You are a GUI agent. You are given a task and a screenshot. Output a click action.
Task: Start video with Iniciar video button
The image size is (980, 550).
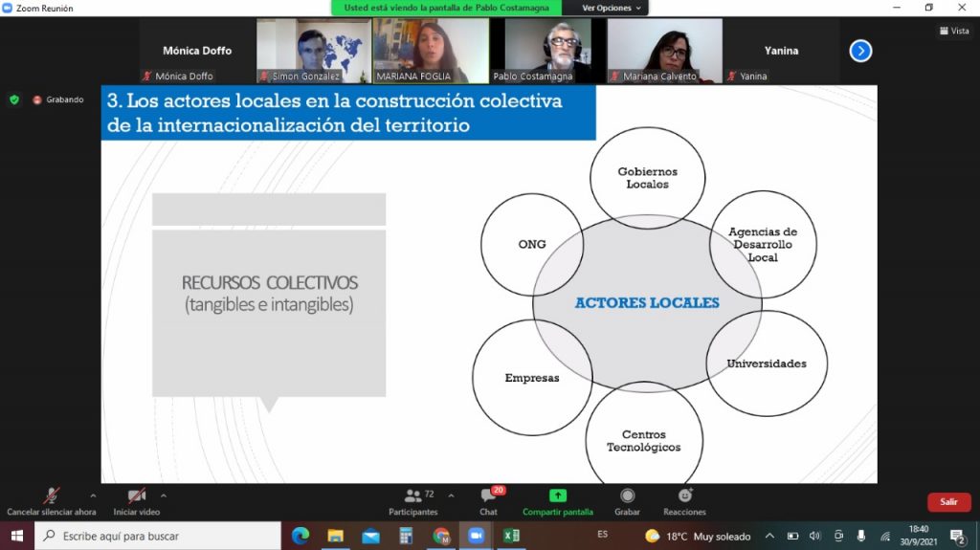(x=137, y=496)
